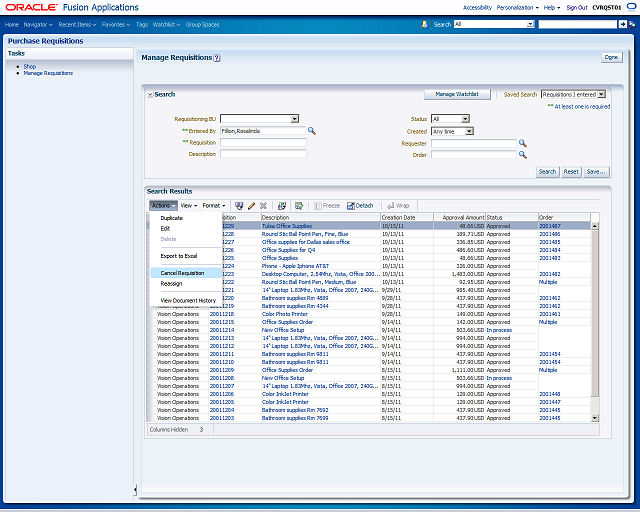Click the Save... button
The image size is (640, 512).
pyautogui.click(x=596, y=172)
